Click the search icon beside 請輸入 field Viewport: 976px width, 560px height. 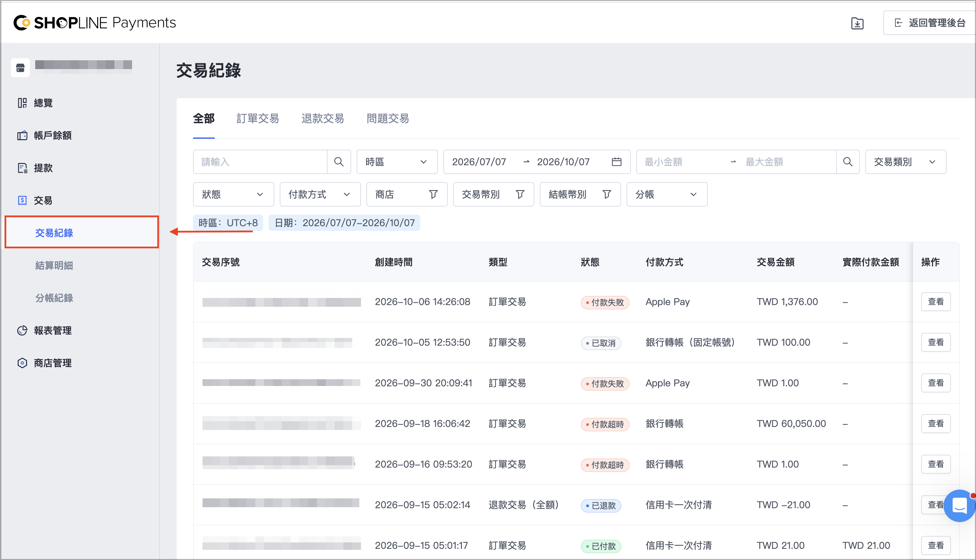339,162
